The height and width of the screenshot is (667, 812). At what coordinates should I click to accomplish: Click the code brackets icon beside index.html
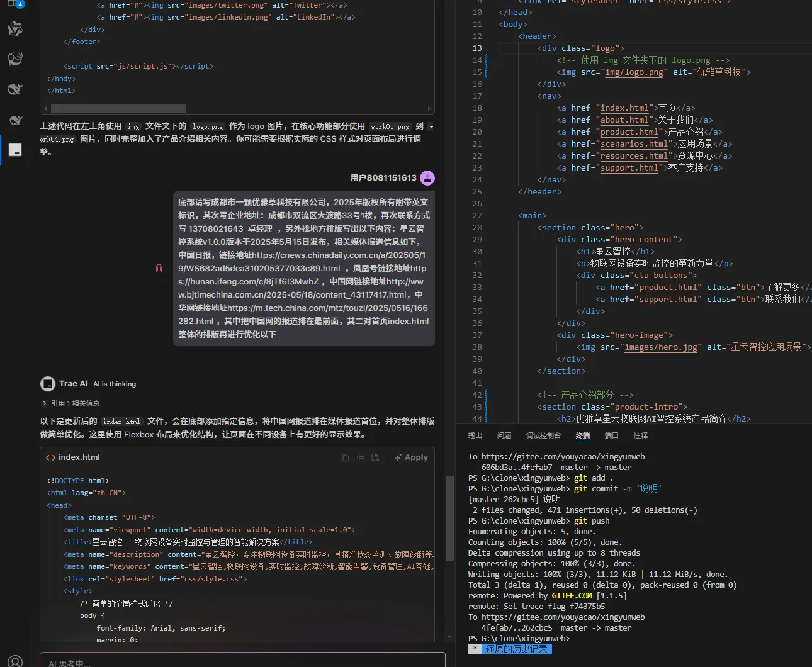tap(50, 457)
